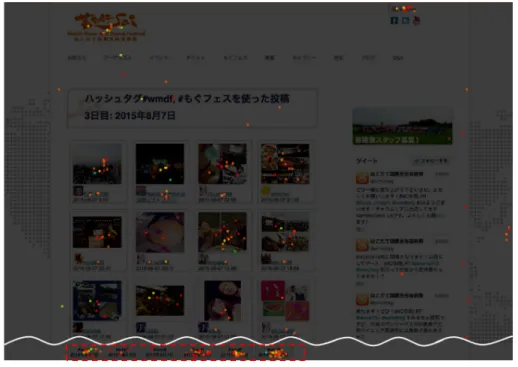Open the ブログ navigation item

pos(368,58)
